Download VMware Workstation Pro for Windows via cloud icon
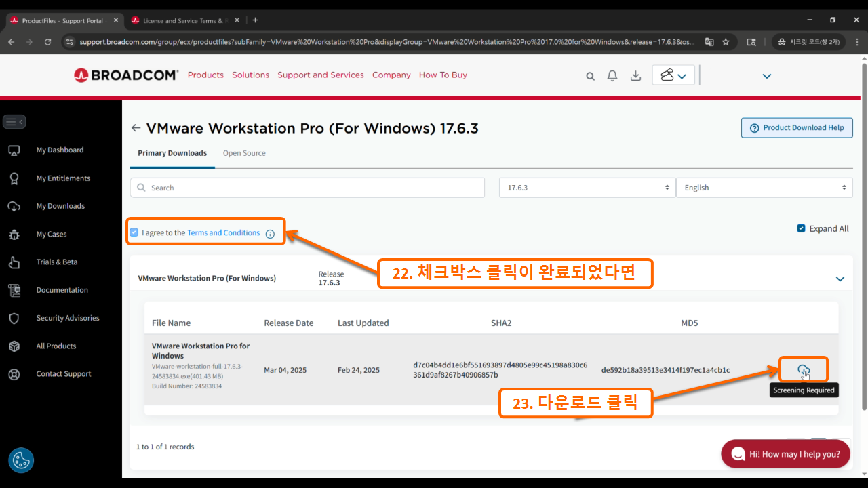This screenshot has width=868, height=488. coord(804,369)
